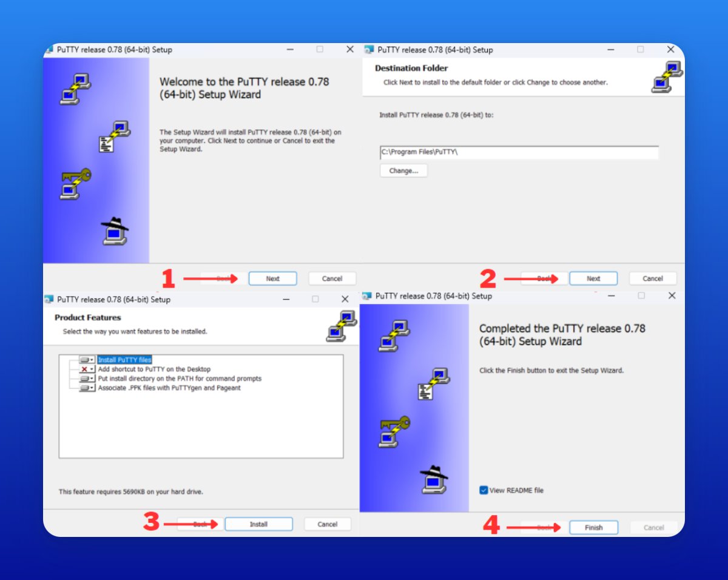Viewport: 728px width, 580px height.
Task: Uncheck the View README file checkbox
Action: pos(484,490)
